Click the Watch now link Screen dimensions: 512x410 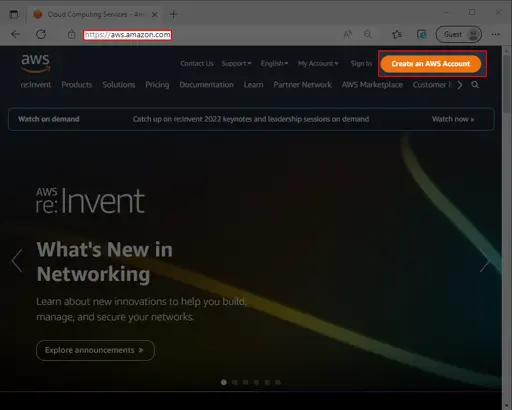tap(453, 119)
